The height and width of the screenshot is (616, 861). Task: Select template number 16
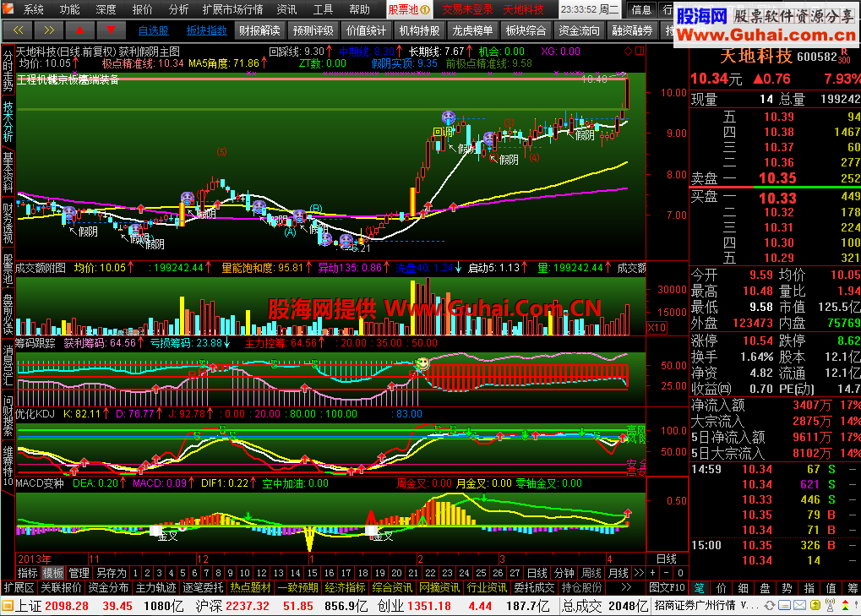click(x=329, y=573)
